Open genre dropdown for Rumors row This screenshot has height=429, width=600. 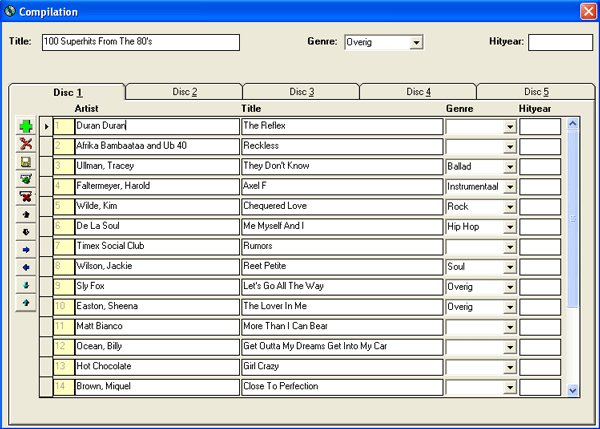point(510,247)
